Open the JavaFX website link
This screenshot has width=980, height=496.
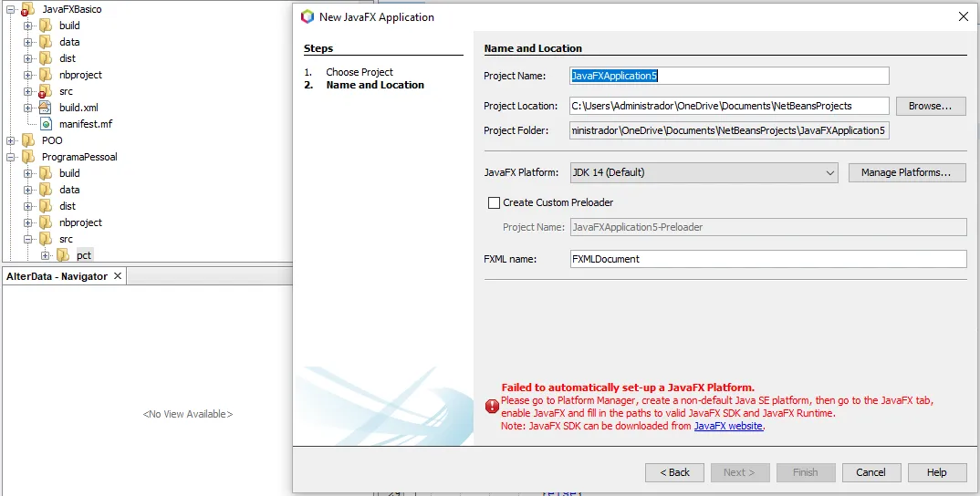pyautogui.click(x=728, y=426)
